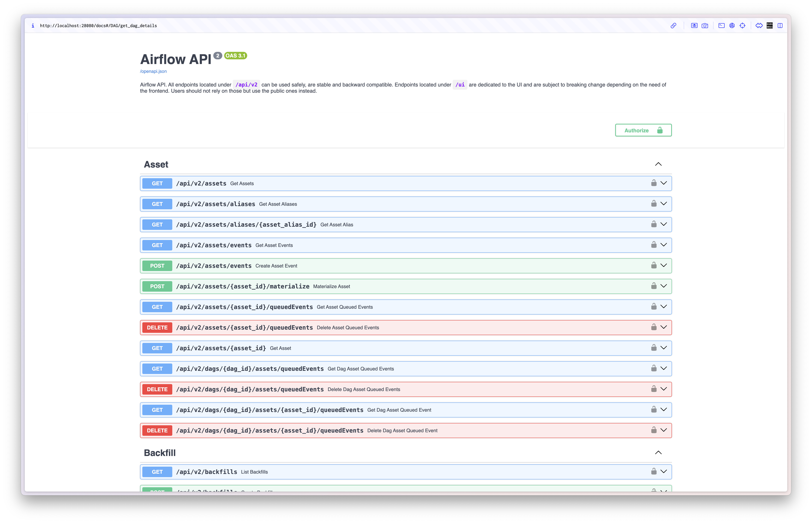Click the site info icon beside URL
The width and height of the screenshot is (812, 523).
pos(33,26)
